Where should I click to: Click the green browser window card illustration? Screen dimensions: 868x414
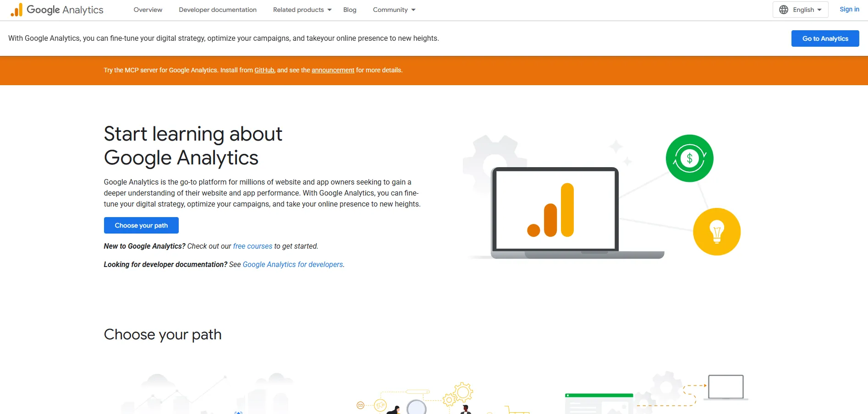[599, 403]
